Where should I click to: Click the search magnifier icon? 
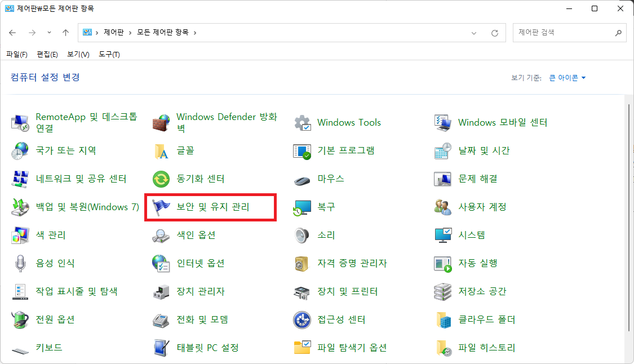(x=618, y=33)
